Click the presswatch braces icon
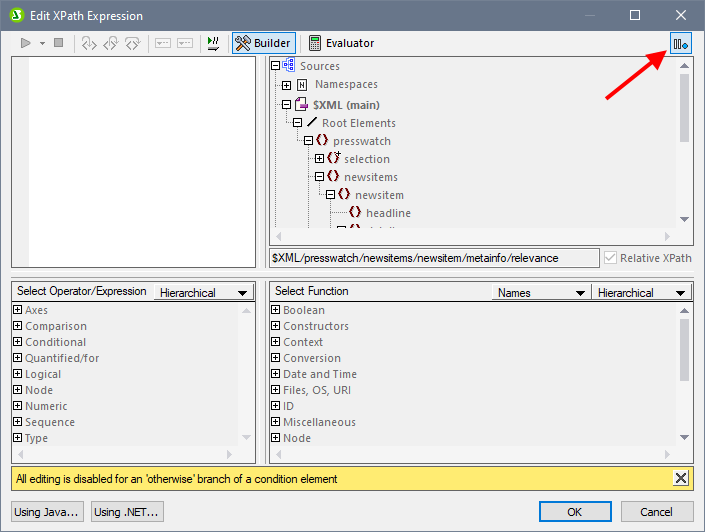The image size is (705, 532). click(x=322, y=140)
